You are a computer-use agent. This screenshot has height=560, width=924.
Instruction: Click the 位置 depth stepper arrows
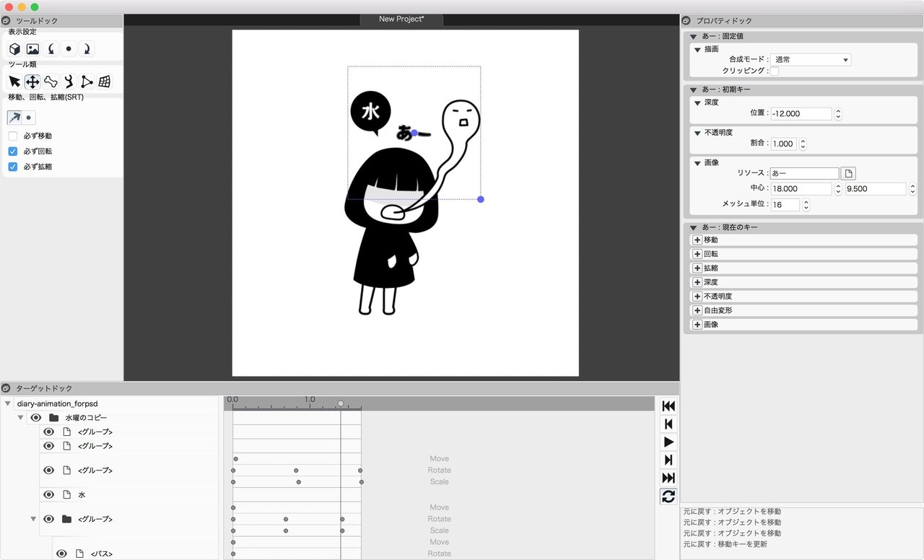coord(838,114)
